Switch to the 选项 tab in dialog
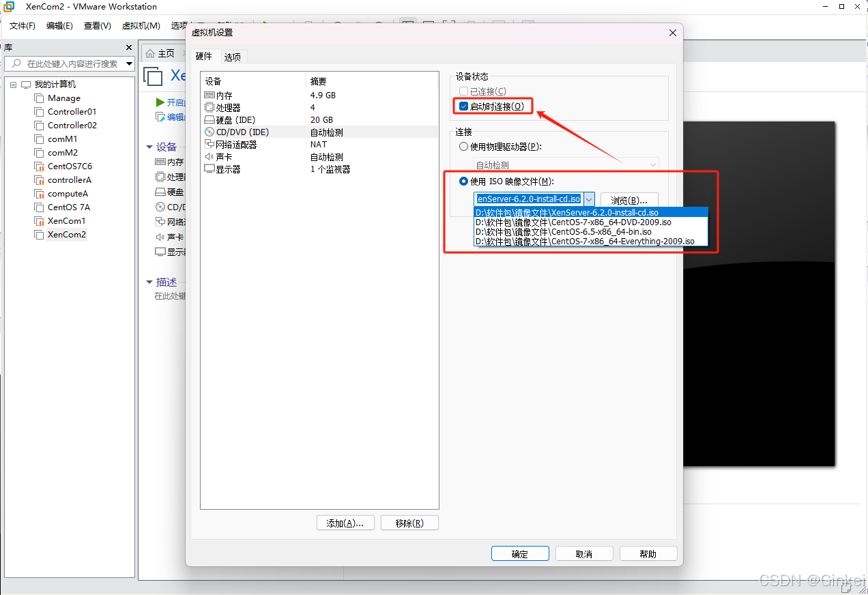This screenshot has width=868, height=595. (233, 57)
